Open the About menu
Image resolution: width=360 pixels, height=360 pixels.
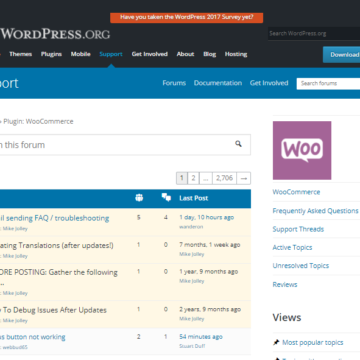pyautogui.click(x=185, y=54)
